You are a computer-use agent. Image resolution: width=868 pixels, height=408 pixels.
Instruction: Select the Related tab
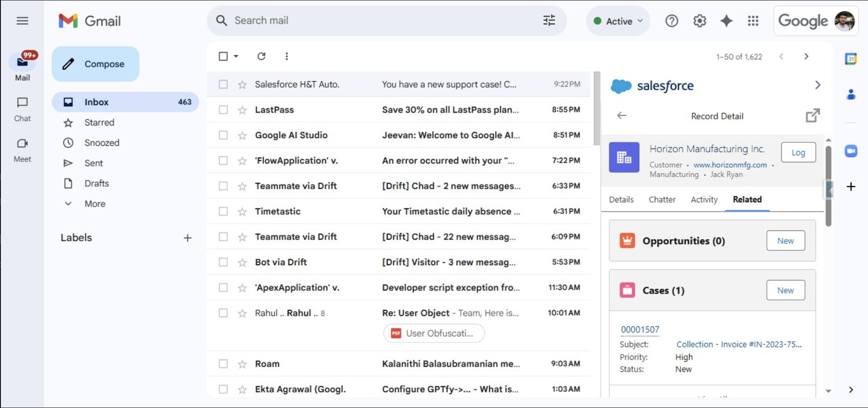pos(747,199)
